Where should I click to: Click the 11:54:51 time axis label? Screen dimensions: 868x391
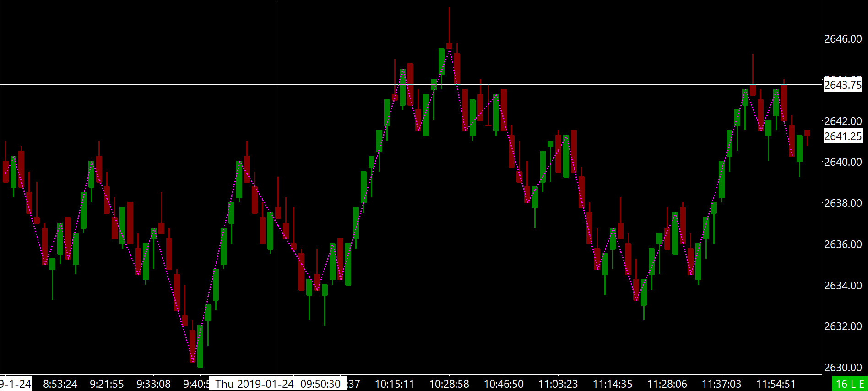point(776,384)
